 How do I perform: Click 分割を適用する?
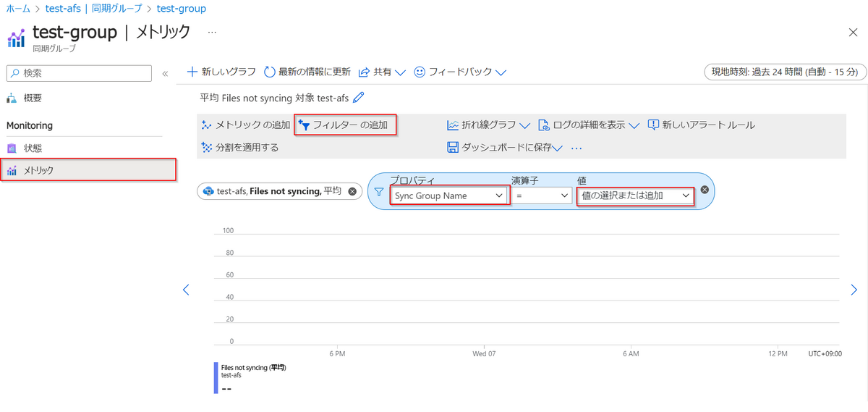239,147
